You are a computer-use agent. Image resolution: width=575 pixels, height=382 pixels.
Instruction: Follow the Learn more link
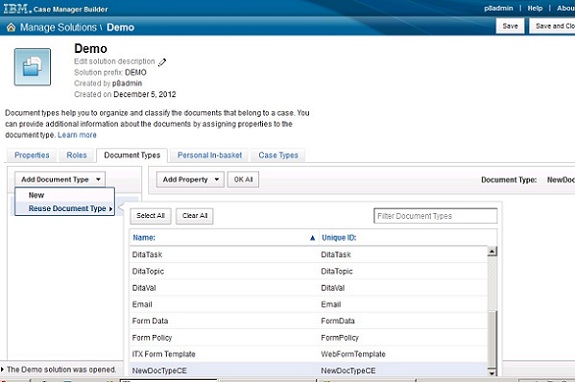(77, 135)
